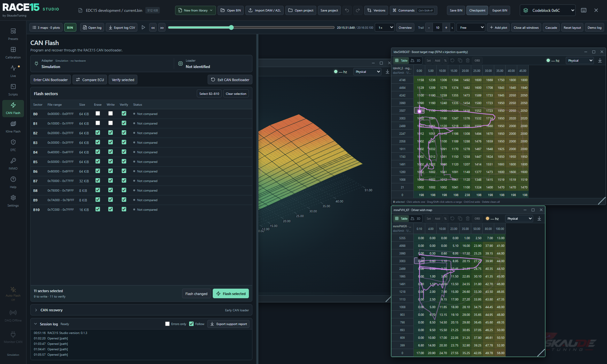607x364 pixels.
Task: Delete icon in Driver wish map toolbar
Action: 468,218
